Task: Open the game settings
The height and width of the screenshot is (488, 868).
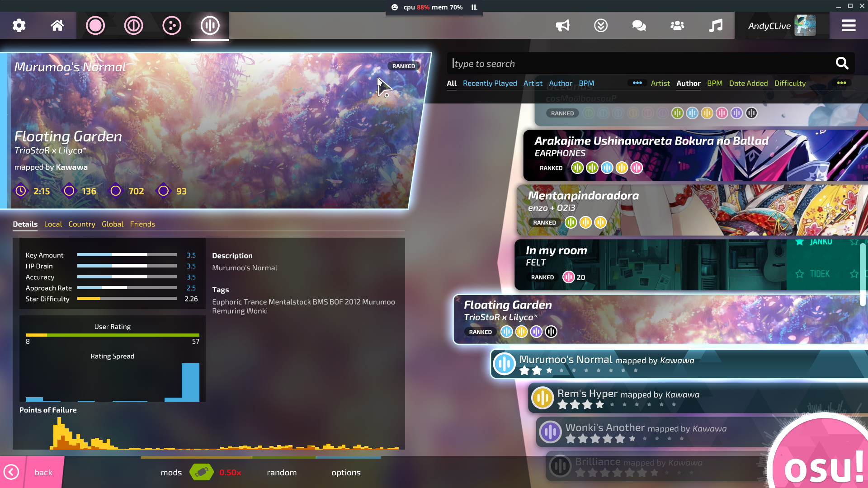Action: tap(19, 26)
